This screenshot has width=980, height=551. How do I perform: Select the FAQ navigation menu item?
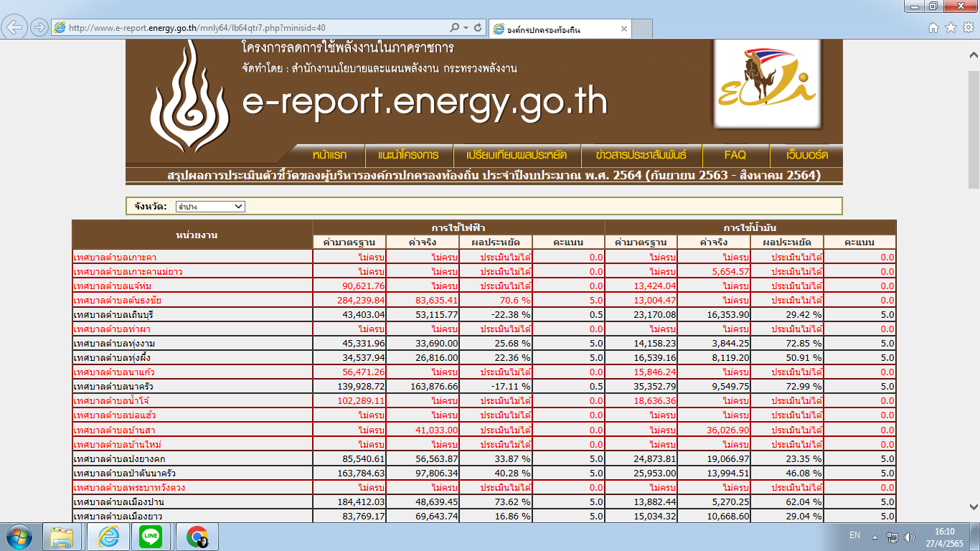(735, 155)
